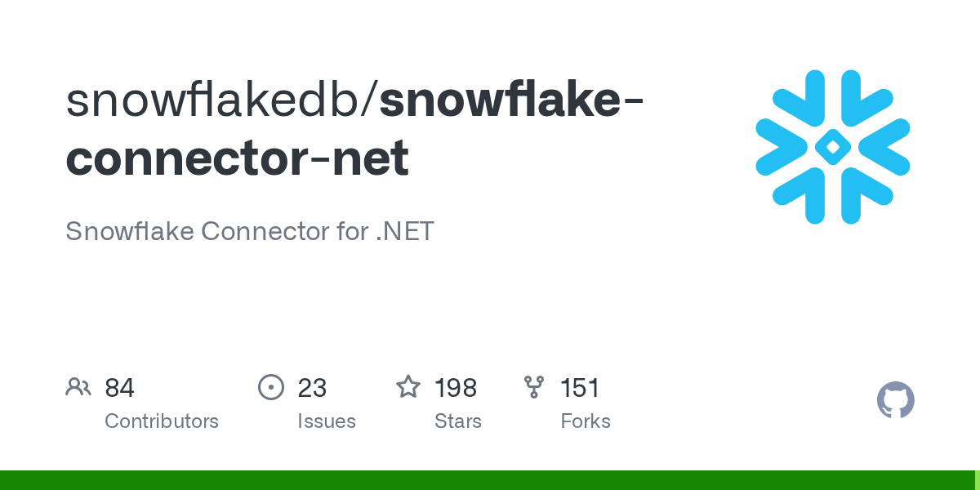This screenshot has width=980, height=490.
Task: Click the "Snowflake Connector for .NET" description
Action: point(250,231)
